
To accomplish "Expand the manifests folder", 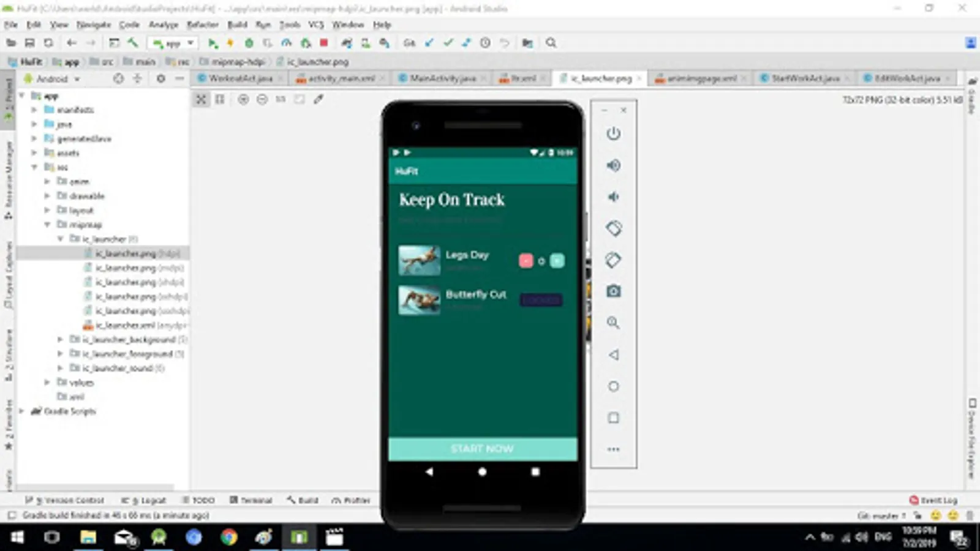I will pos(34,110).
